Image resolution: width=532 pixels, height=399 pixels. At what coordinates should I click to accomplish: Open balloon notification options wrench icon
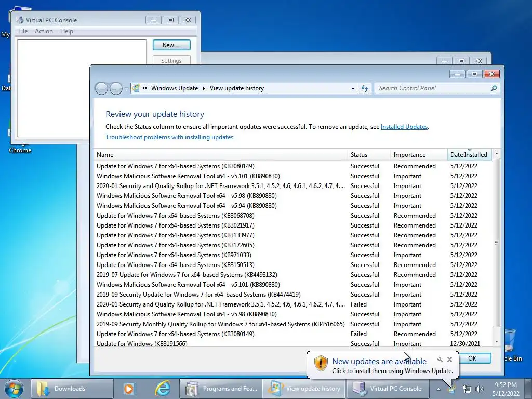pyautogui.click(x=440, y=360)
